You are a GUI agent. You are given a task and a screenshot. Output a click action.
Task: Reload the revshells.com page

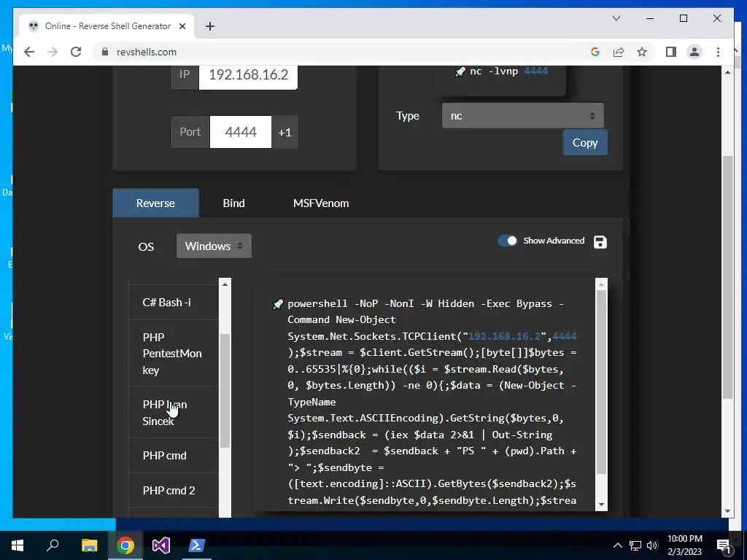[76, 52]
